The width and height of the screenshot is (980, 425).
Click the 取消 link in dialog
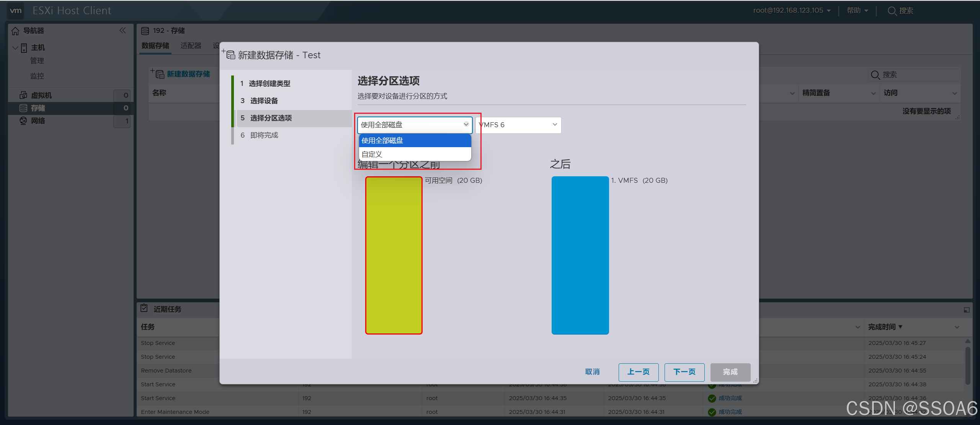(592, 372)
